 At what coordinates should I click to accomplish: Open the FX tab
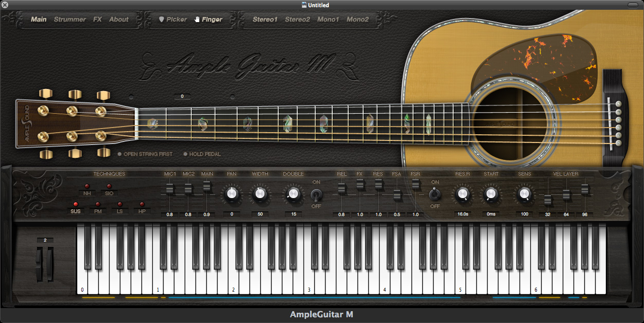(98, 20)
